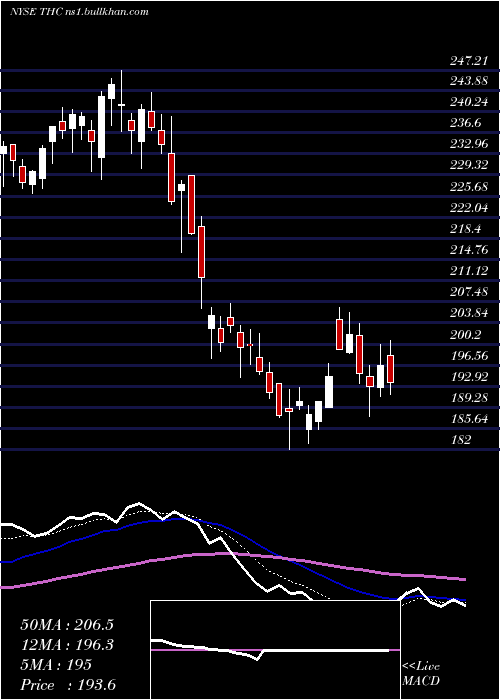Click the 218.4 price axis label
The height and width of the screenshot is (700, 500).
coord(466,229)
